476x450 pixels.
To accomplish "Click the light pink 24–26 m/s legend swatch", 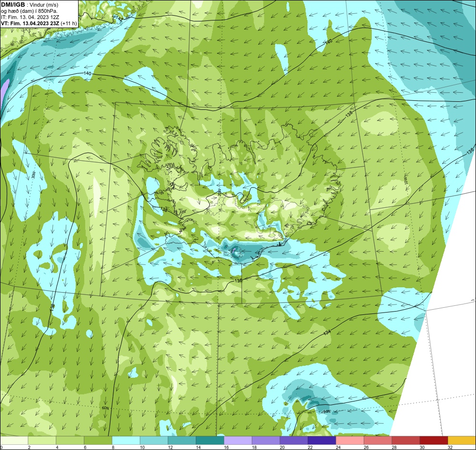I will click(350, 440).
